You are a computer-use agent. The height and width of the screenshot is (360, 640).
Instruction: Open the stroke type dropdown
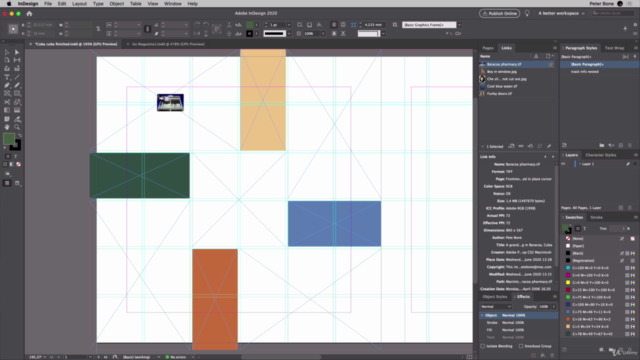pyautogui.click(x=289, y=33)
